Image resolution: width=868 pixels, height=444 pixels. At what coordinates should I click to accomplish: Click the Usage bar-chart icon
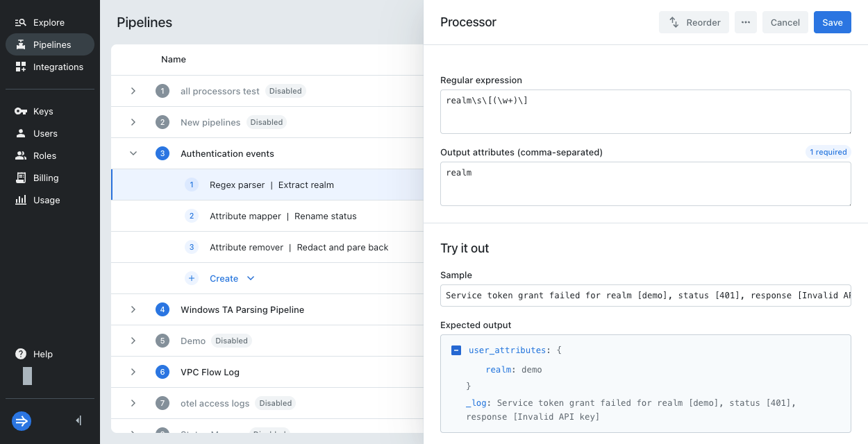pyautogui.click(x=22, y=200)
